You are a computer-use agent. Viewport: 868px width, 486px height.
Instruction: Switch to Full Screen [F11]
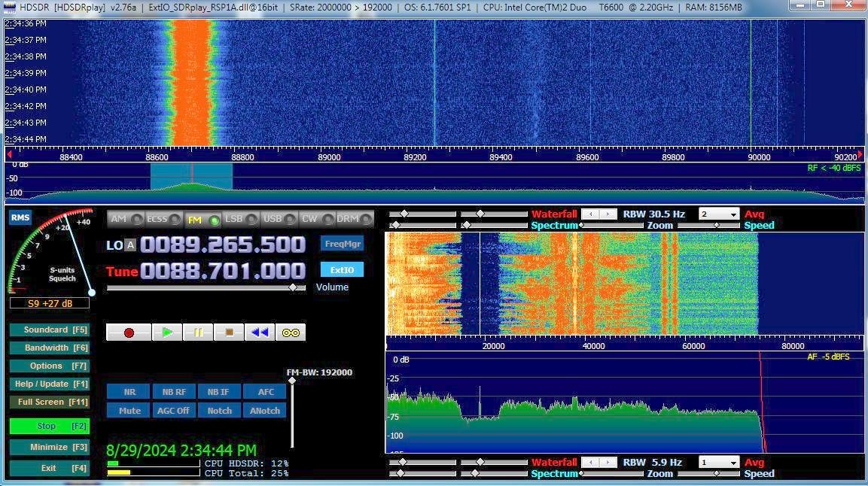(49, 402)
